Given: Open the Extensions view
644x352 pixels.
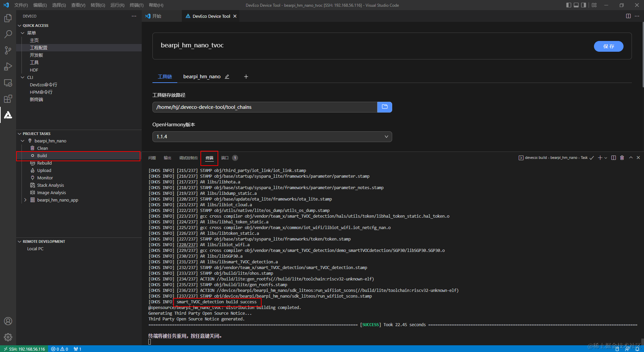Looking at the screenshot, I should [8, 99].
